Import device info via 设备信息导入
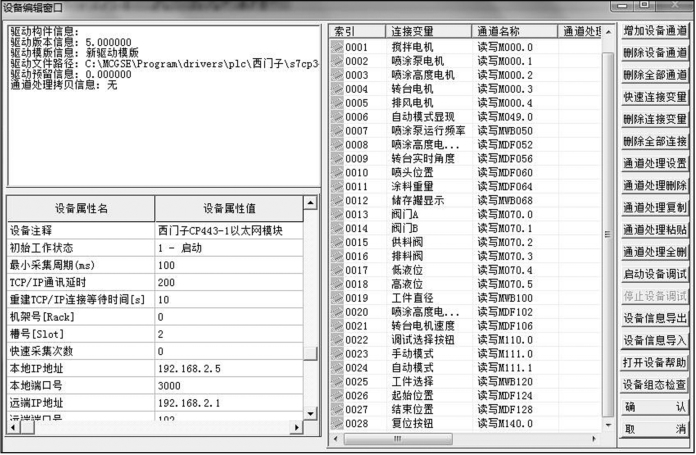Screen dimensions: 696x455 (655, 340)
